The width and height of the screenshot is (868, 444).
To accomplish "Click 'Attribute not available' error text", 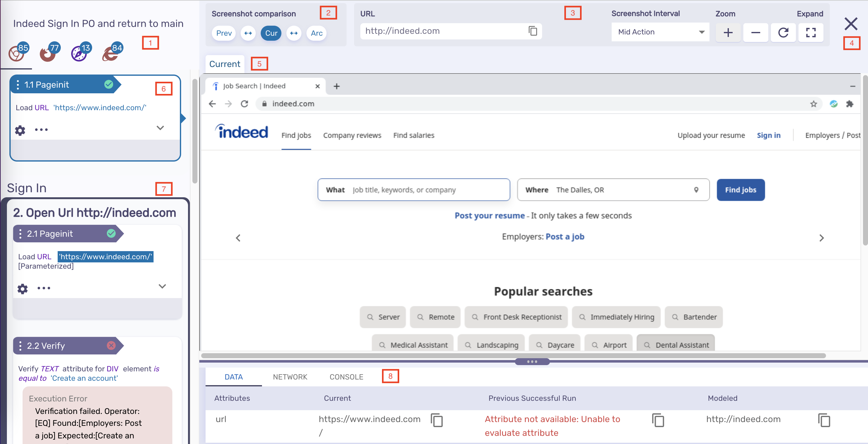I will point(552,426).
